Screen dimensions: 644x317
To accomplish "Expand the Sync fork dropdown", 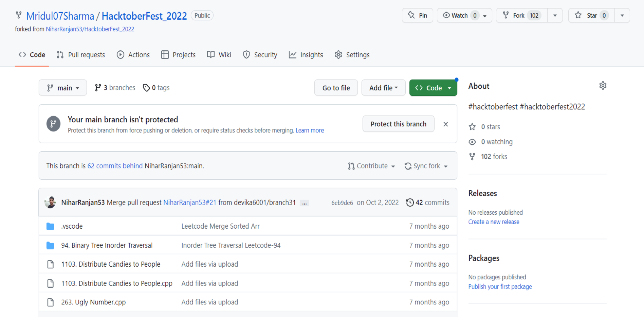I will click(x=426, y=166).
